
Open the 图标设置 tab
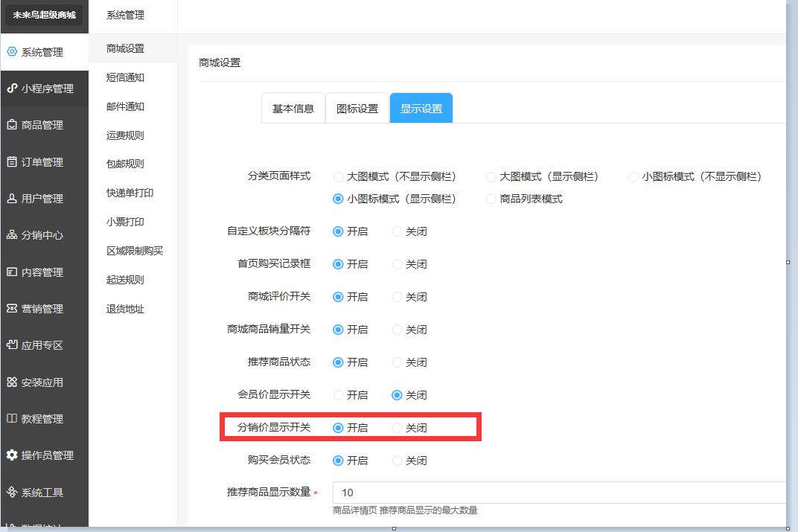pos(357,109)
